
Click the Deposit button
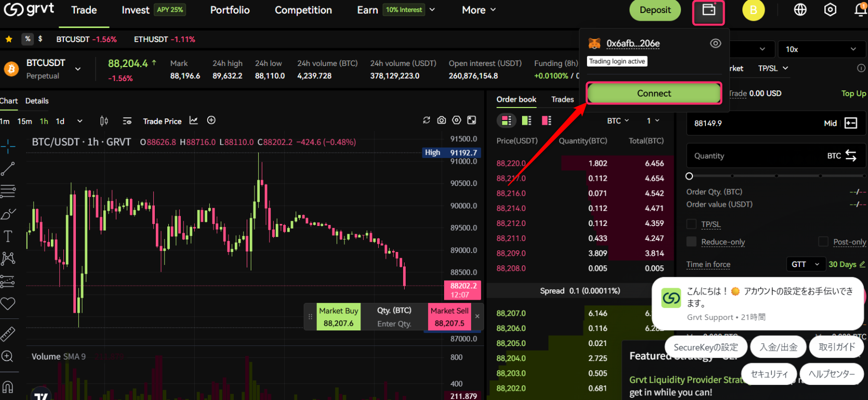click(x=655, y=10)
